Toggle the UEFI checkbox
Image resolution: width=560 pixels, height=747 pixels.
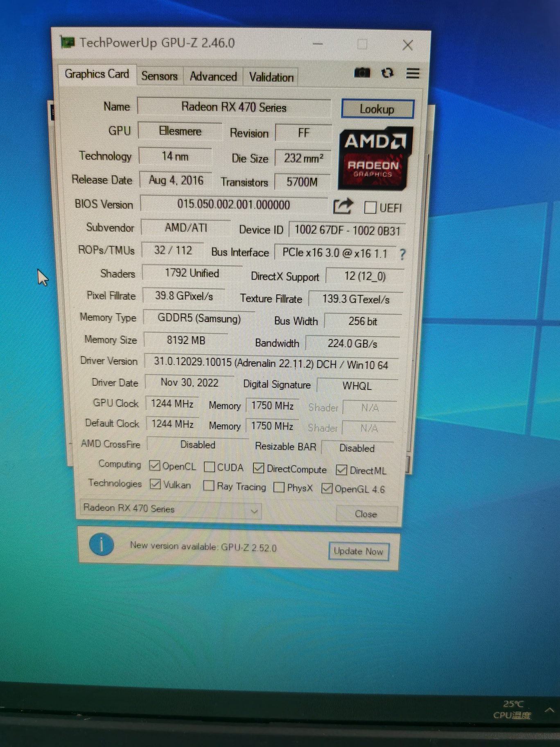370,208
